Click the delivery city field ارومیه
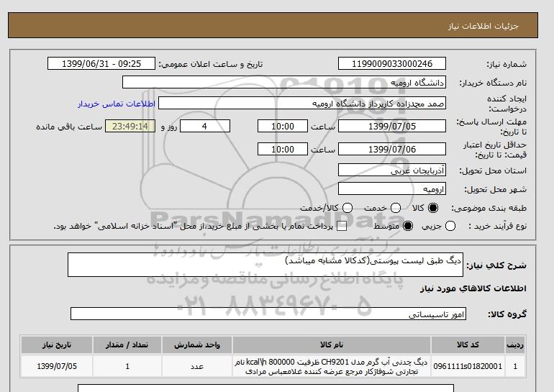The width and height of the screenshot is (554, 392). coord(392,189)
